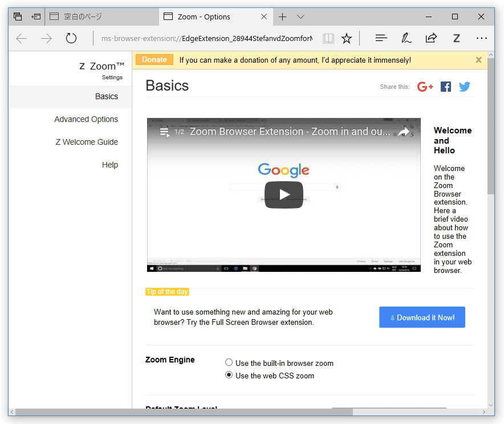Go forward to next page
The height and width of the screenshot is (424, 504).
click(46, 39)
